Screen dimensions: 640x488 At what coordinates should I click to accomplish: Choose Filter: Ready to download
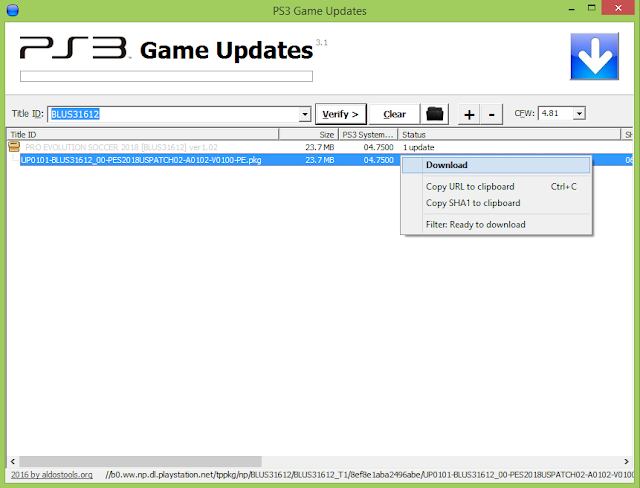click(496, 224)
